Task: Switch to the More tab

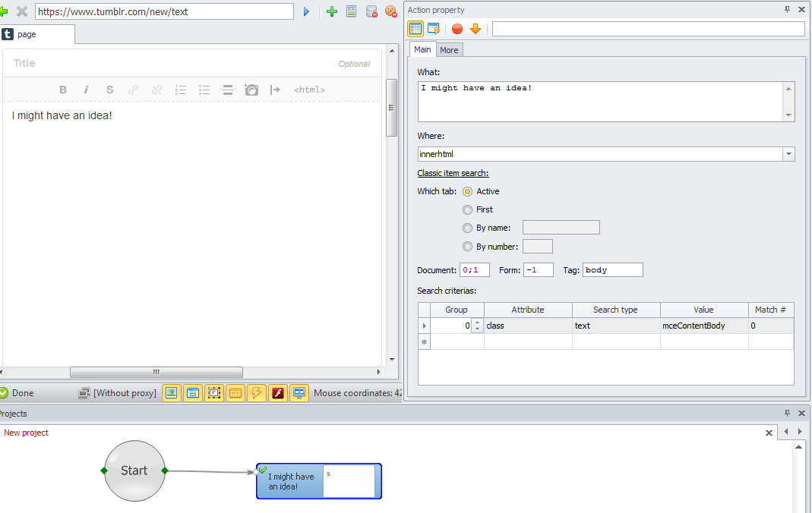Action: (x=449, y=50)
